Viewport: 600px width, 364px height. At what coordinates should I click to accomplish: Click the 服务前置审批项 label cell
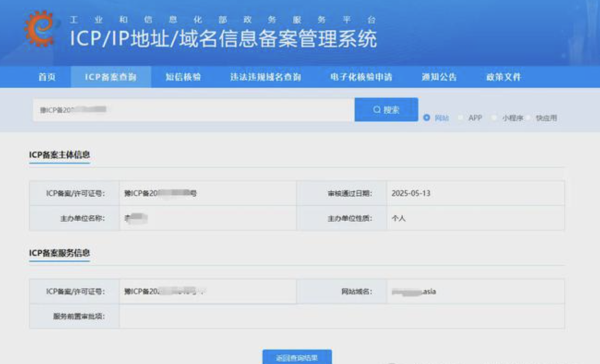tap(74, 316)
